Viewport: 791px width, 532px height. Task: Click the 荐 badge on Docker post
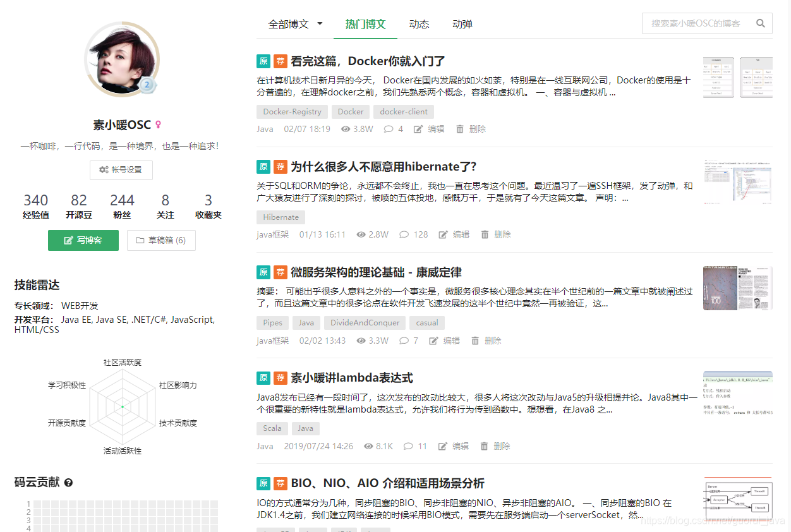click(x=281, y=61)
